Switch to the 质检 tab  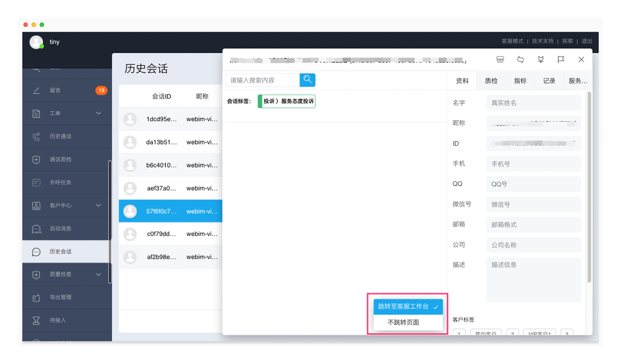pos(491,81)
